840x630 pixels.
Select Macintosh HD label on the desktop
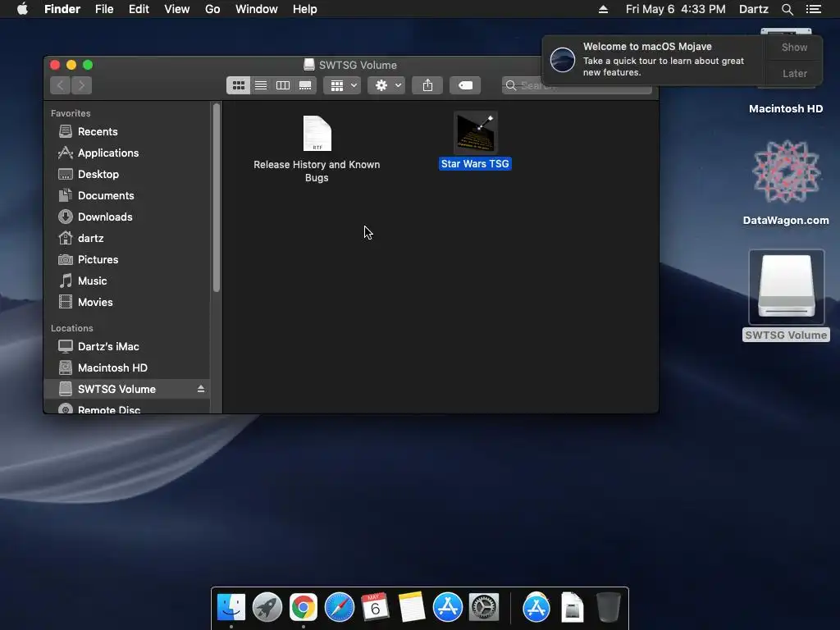pos(786,109)
